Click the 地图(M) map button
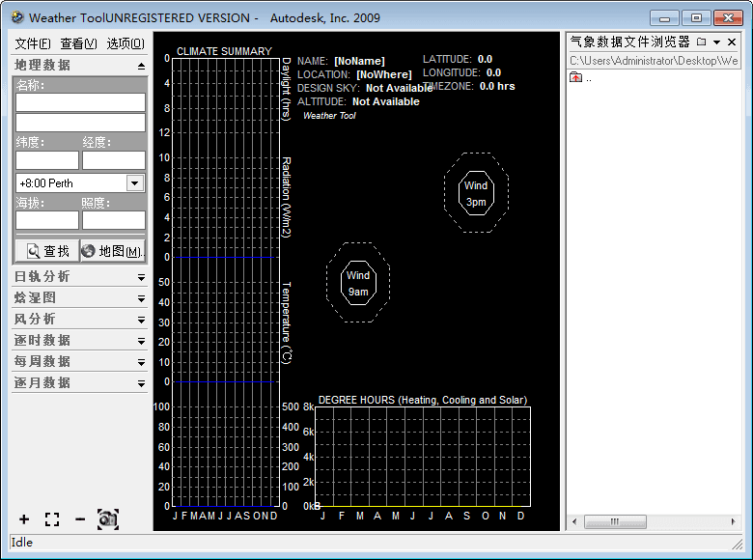 pos(111,251)
